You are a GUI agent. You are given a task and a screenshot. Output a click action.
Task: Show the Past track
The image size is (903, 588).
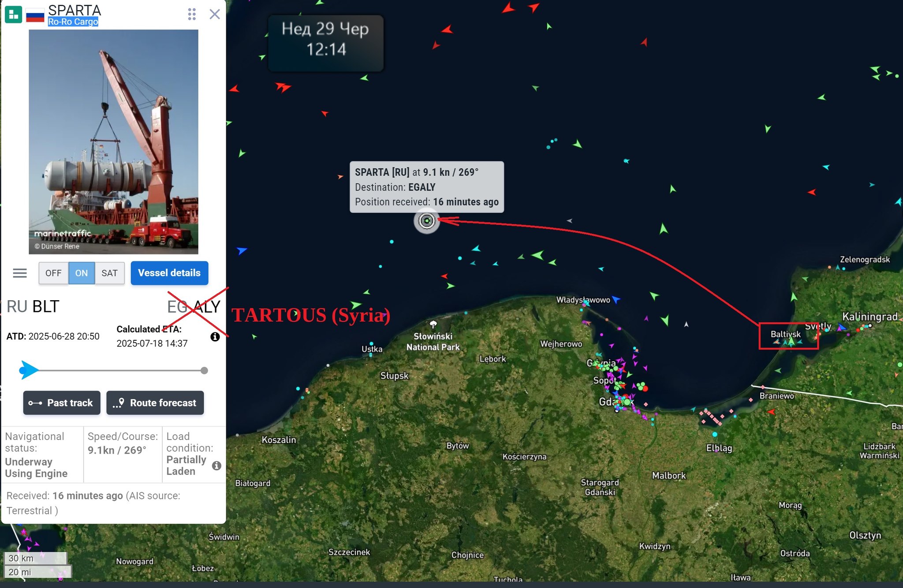(x=61, y=402)
